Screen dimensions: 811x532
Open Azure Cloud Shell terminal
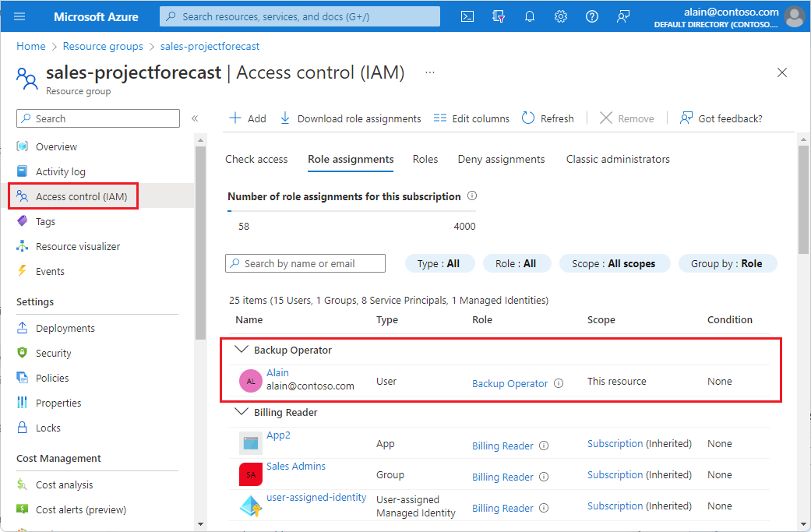467,16
